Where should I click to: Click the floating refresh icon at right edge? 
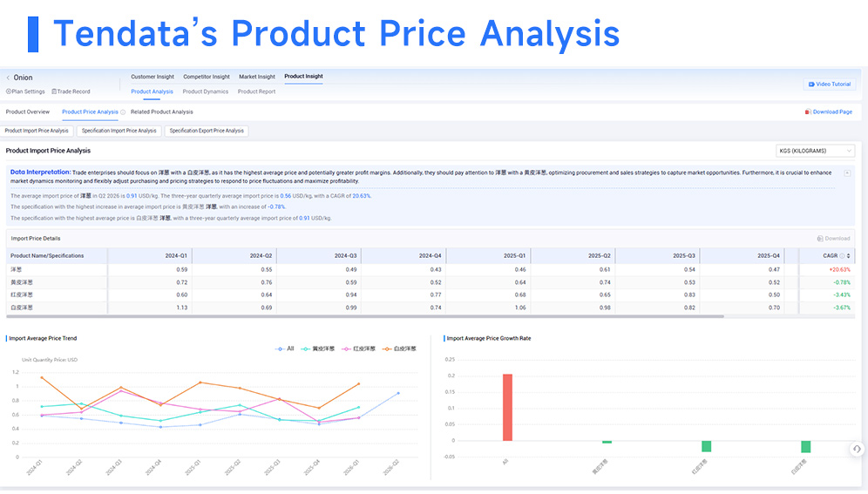tap(857, 450)
